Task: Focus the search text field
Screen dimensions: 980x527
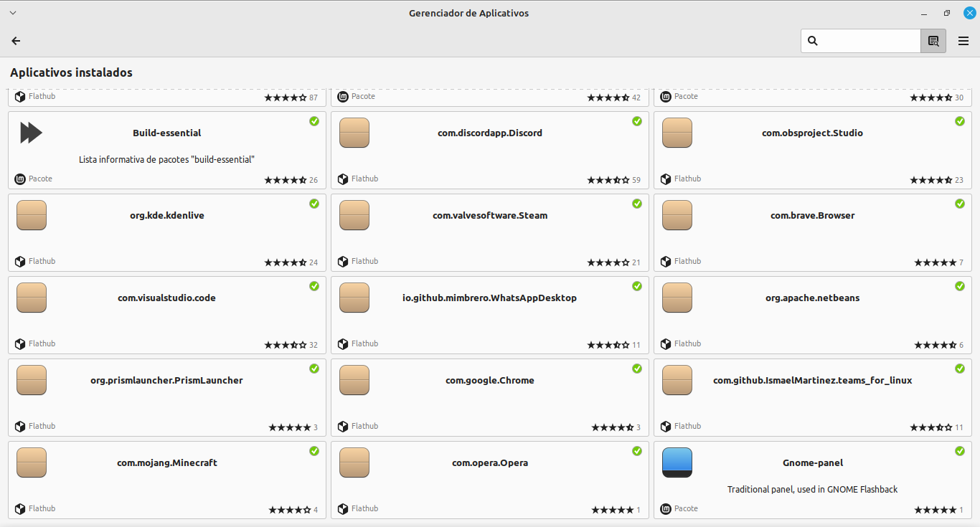Action: tap(861, 41)
